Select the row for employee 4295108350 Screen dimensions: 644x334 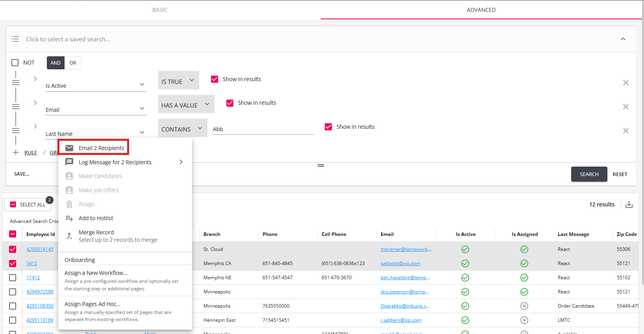(13, 306)
